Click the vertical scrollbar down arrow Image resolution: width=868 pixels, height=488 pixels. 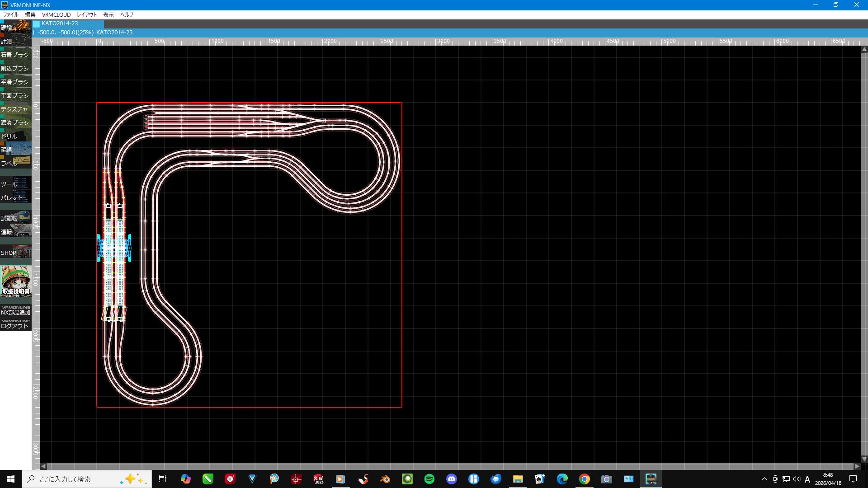pyautogui.click(x=864, y=459)
